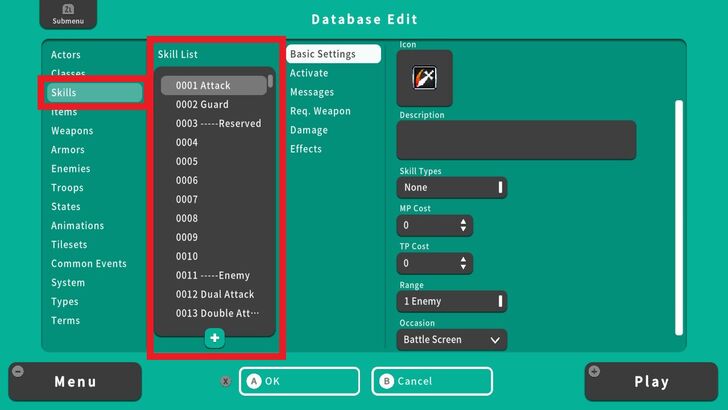Screen dimensions: 728x410
Task: Select skill 0012 Dual Attack
Action: [x=214, y=294]
